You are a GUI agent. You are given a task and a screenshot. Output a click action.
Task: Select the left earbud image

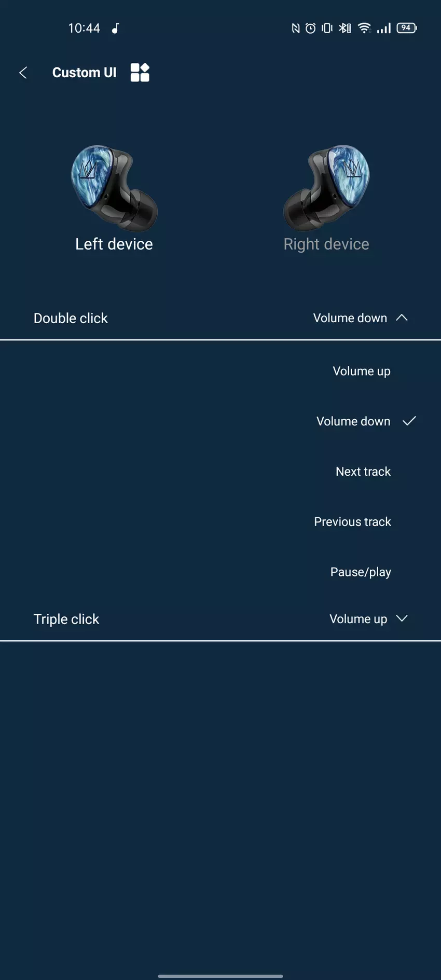point(114,188)
